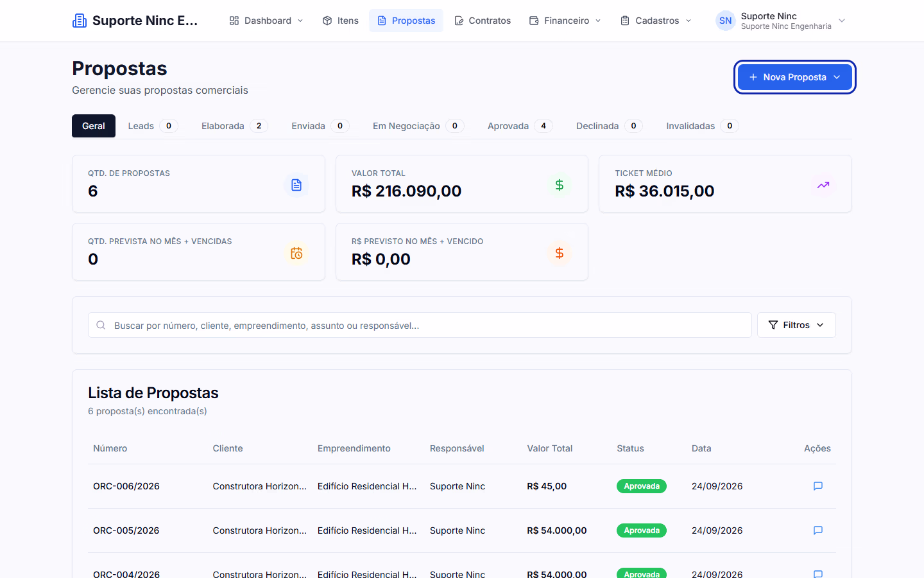Open comment action for ORC-006/2026
The width and height of the screenshot is (924, 578).
[x=817, y=486]
